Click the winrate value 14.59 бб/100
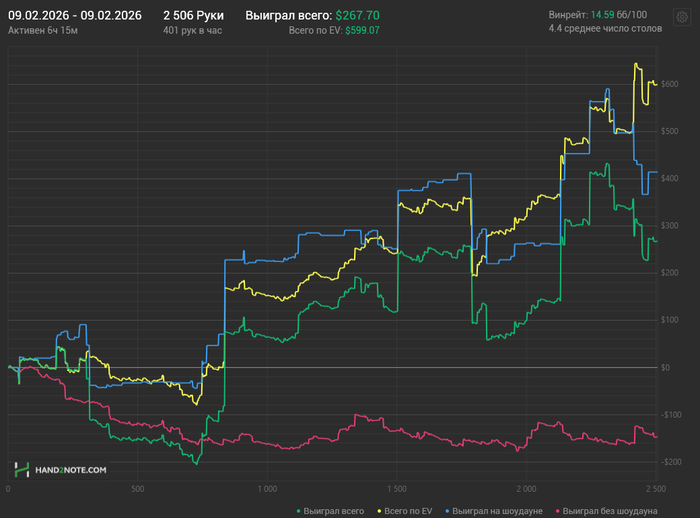700x518 pixels. [619, 15]
